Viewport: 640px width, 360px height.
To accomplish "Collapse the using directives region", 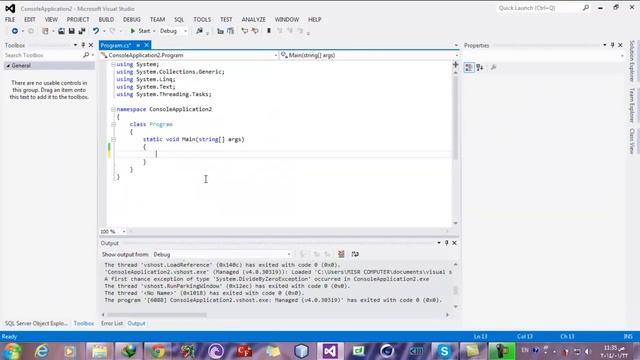I will (113, 64).
